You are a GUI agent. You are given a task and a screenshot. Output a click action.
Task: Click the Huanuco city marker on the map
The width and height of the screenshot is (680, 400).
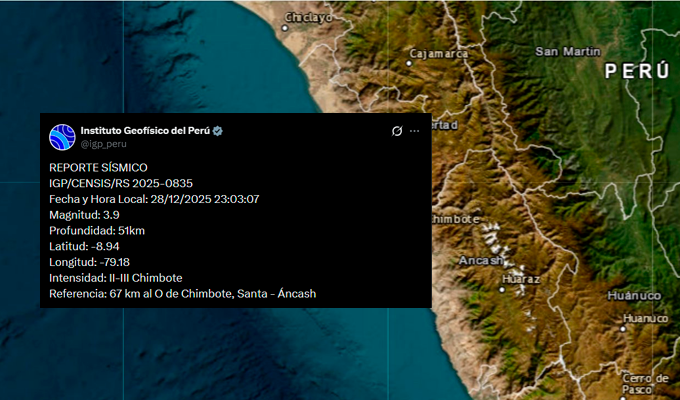pyautogui.click(x=623, y=329)
